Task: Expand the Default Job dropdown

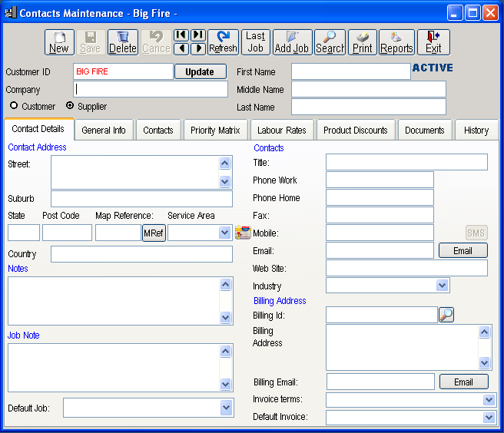Action: click(224, 408)
